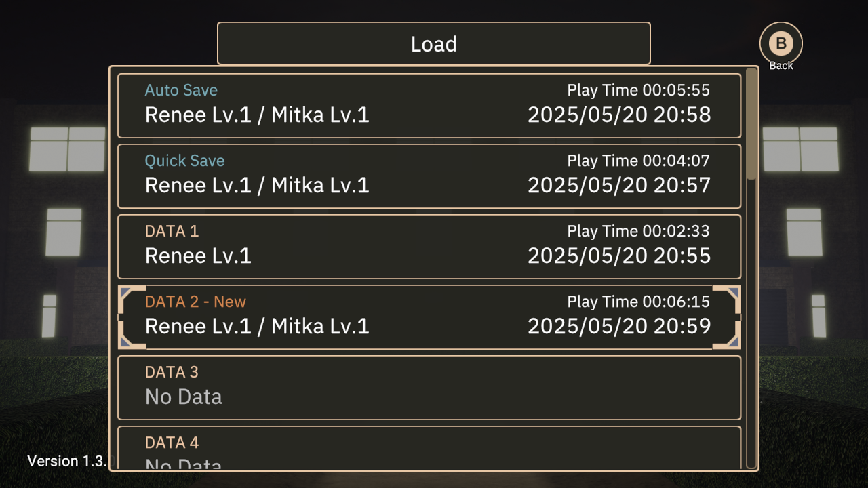868x488 pixels.
Task: Click the 2025/05/20 20:57 timestamp
Action: [x=619, y=185]
